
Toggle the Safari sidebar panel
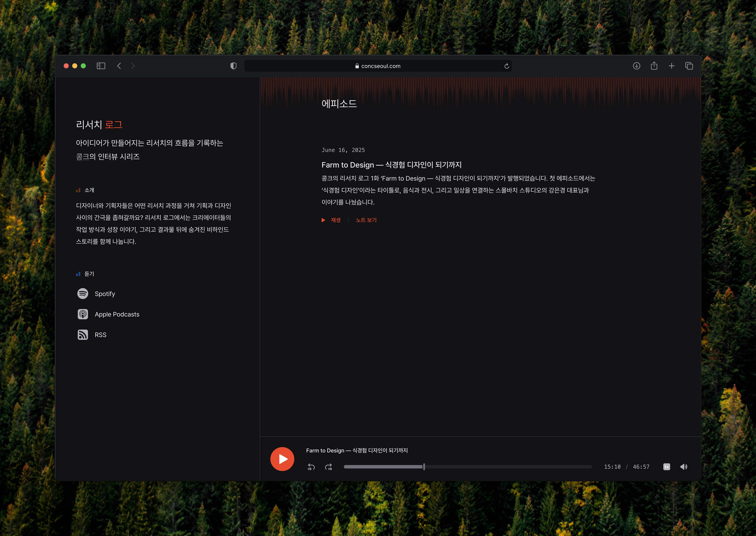point(101,66)
